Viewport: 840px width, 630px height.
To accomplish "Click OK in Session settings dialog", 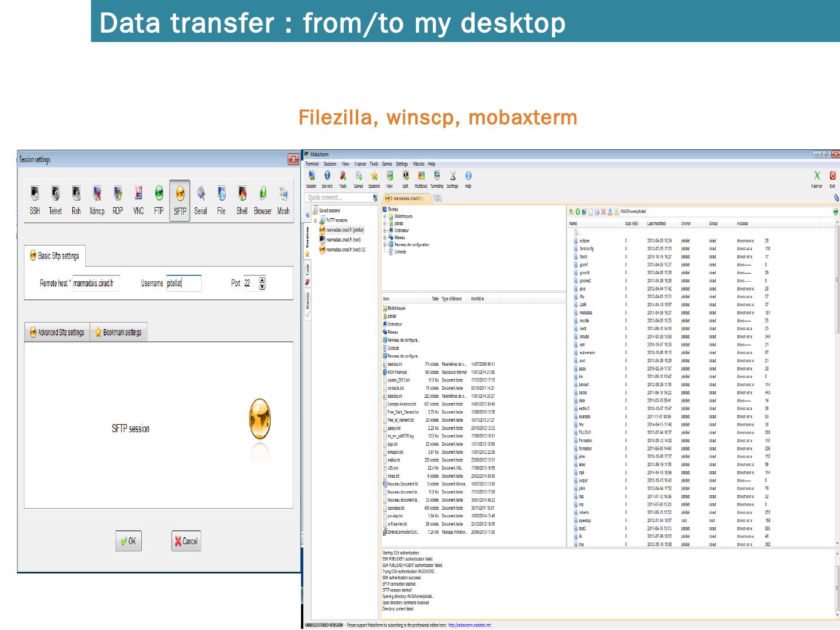I will (128, 541).
